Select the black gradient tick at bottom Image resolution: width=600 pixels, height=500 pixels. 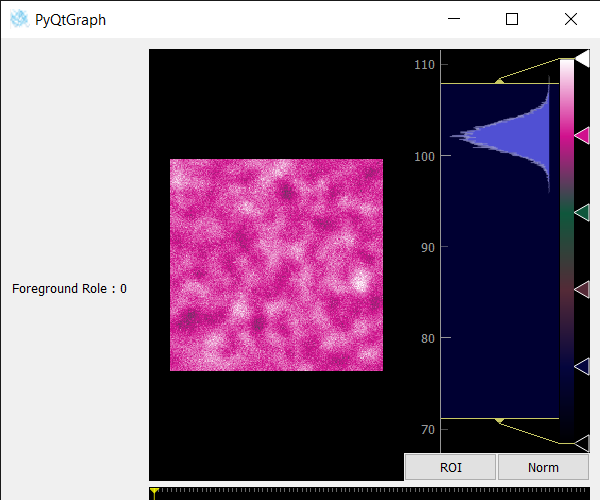coord(582,444)
